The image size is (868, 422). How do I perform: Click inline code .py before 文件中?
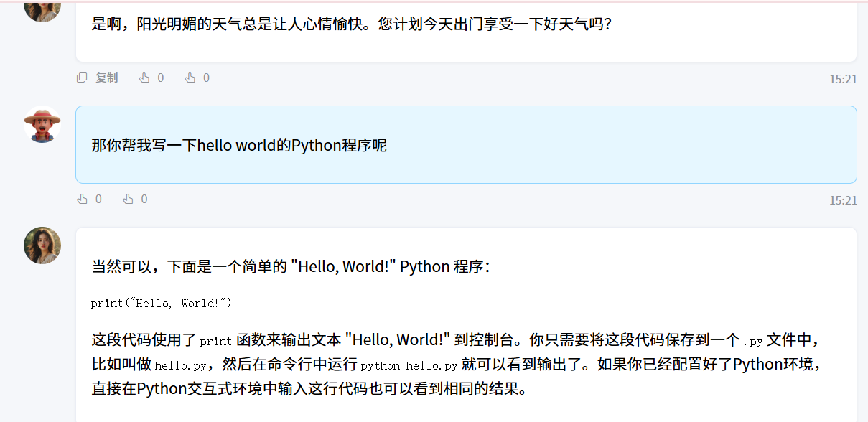753,341
